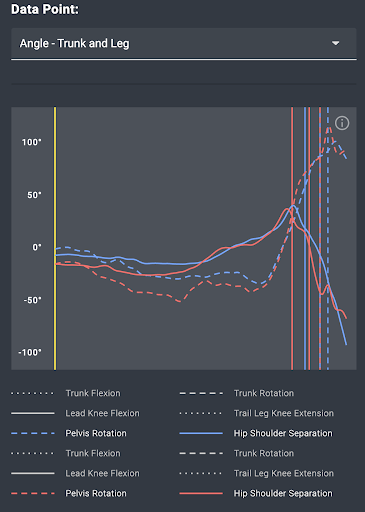This screenshot has height=512, width=365.
Task: Toggle the blue Hip Shoulder Separation legend entry
Action: coord(256,433)
